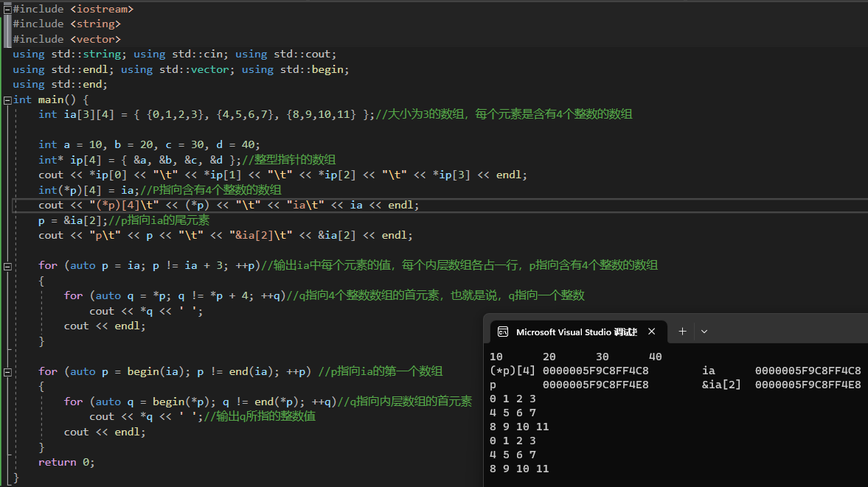Place cursor on the return 0 statement
The height and width of the screenshot is (487, 868).
pos(66,462)
